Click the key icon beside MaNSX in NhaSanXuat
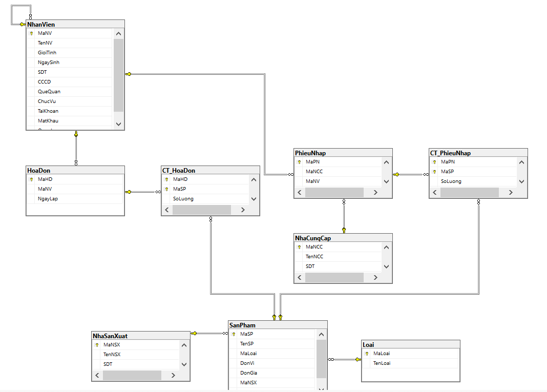Viewport: 547px width, 392px height. 97,345
